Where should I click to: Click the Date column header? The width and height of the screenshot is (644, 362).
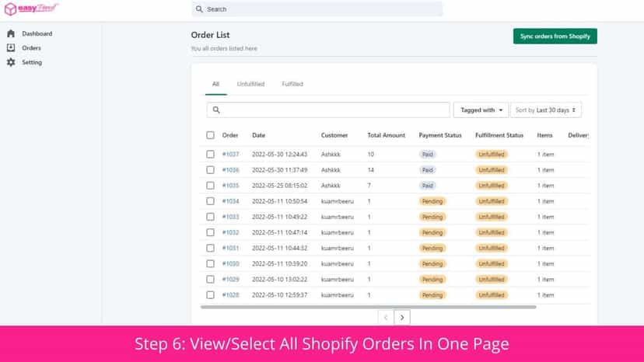[x=259, y=135]
